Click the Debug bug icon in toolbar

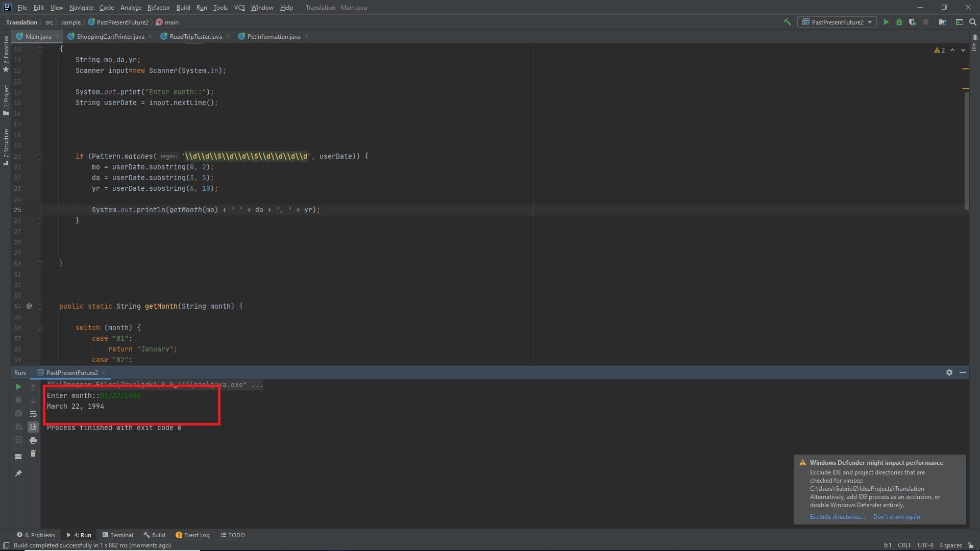899,22
